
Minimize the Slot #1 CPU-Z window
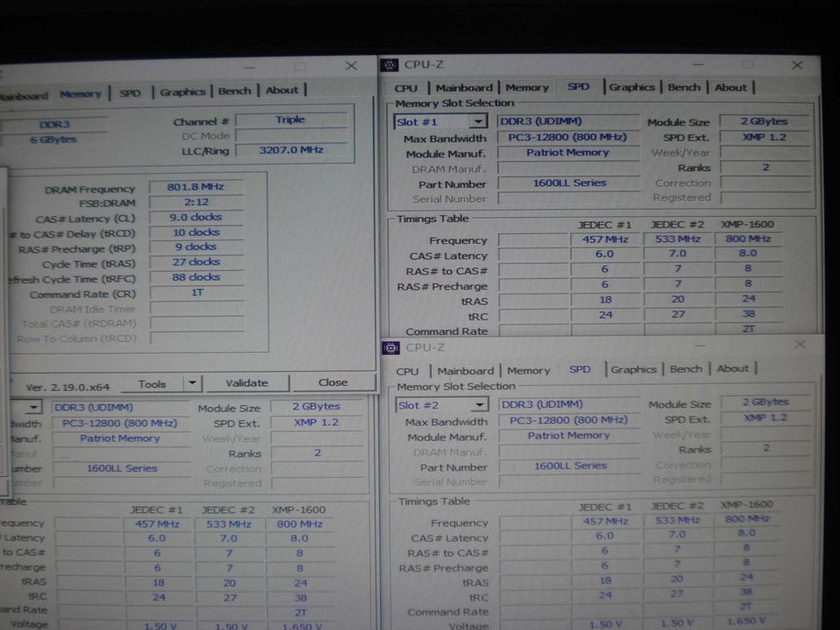point(698,65)
